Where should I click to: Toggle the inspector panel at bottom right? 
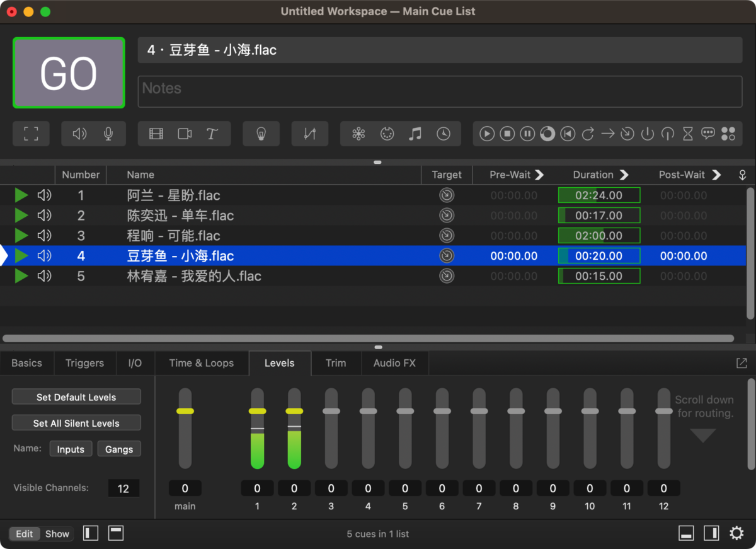tap(686, 534)
